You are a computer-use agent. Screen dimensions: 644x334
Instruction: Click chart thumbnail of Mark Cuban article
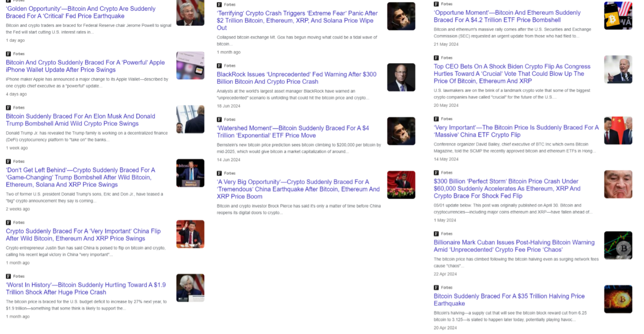(618, 245)
